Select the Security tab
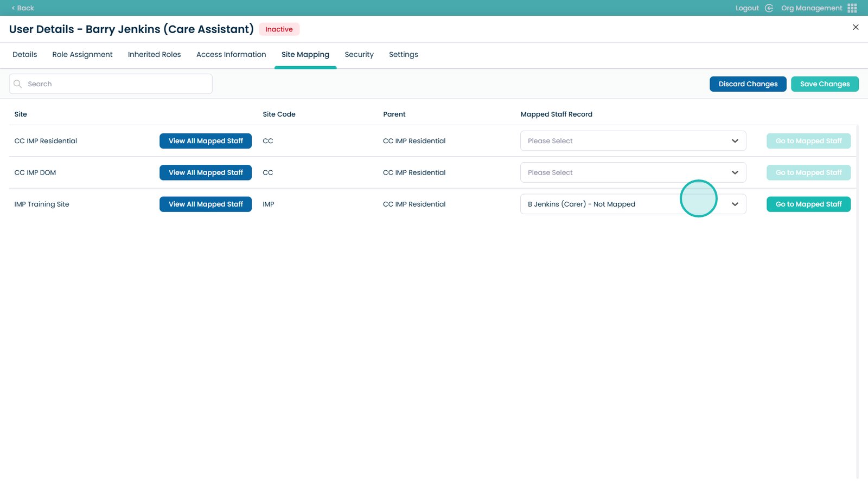The width and height of the screenshot is (868, 488). (359, 55)
